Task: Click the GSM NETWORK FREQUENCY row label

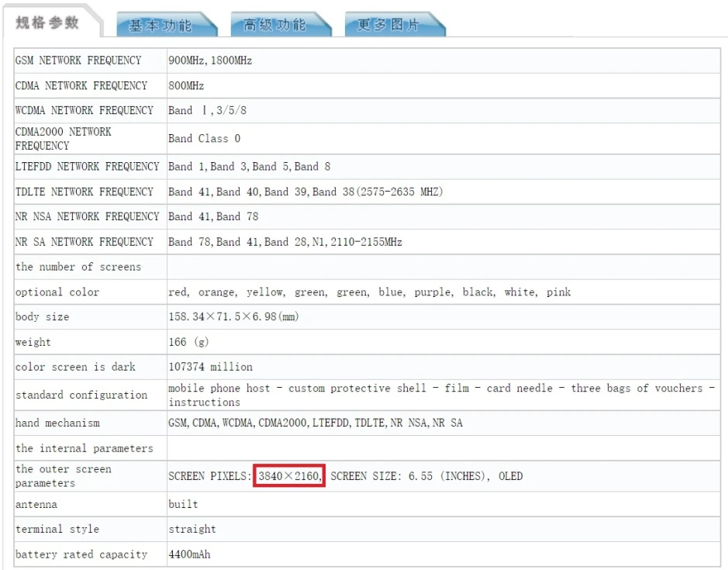Action: [78, 60]
